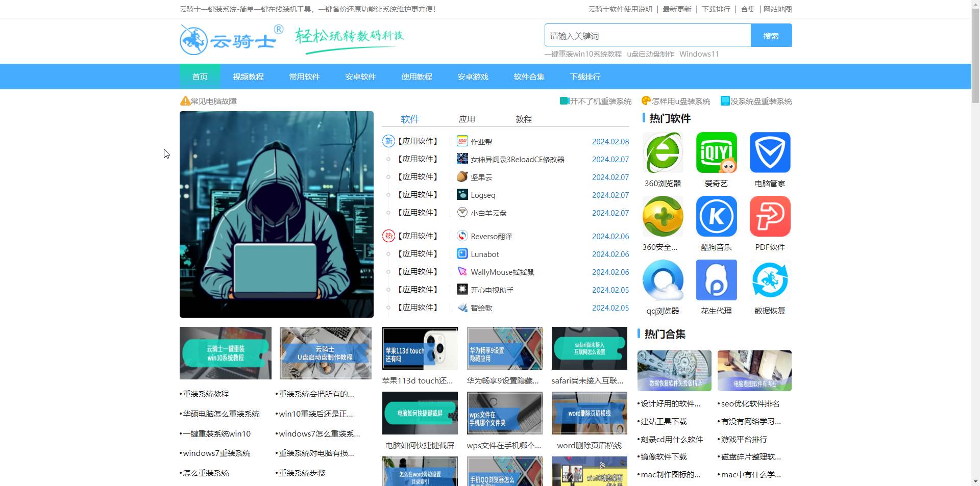Click the 智绘教 icon
This screenshot has height=486, width=980.
[462, 308]
